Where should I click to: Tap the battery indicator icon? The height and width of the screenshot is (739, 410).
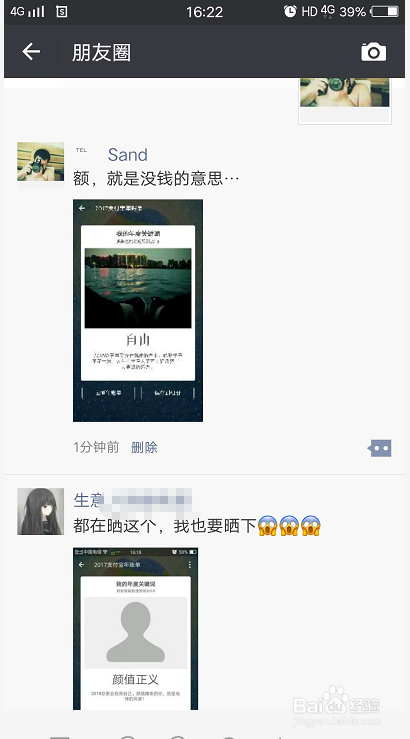tap(385, 11)
